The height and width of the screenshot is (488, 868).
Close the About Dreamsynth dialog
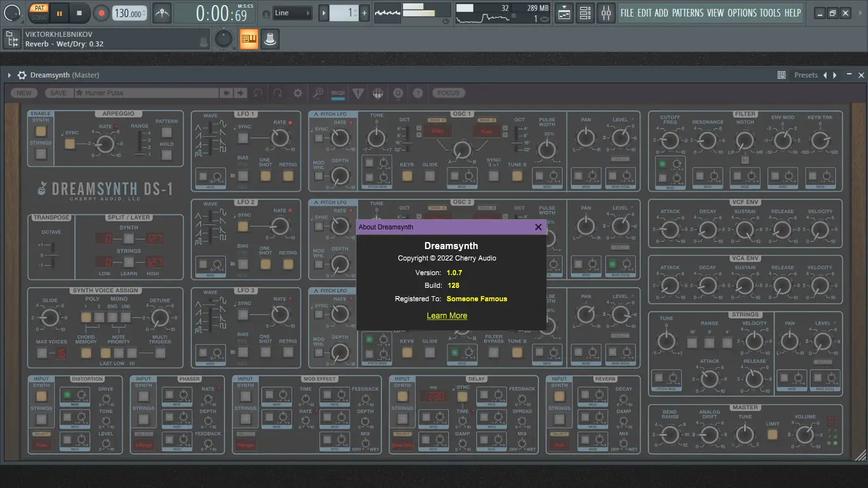[x=538, y=227]
